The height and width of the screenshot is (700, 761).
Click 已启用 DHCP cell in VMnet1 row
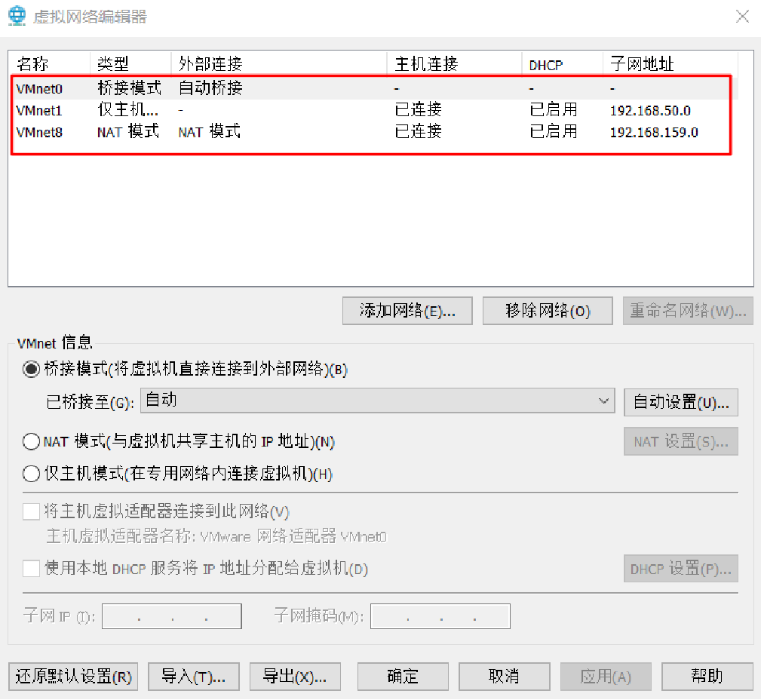click(x=554, y=109)
